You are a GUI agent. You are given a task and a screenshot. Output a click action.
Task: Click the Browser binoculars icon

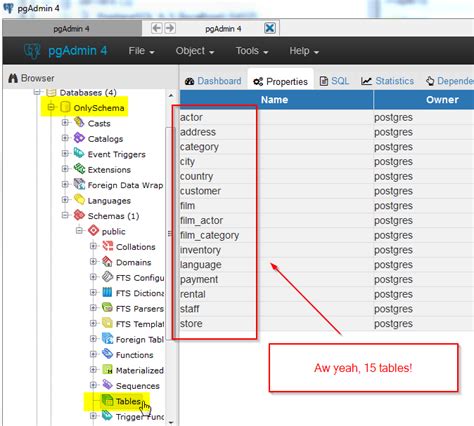pyautogui.click(x=13, y=78)
